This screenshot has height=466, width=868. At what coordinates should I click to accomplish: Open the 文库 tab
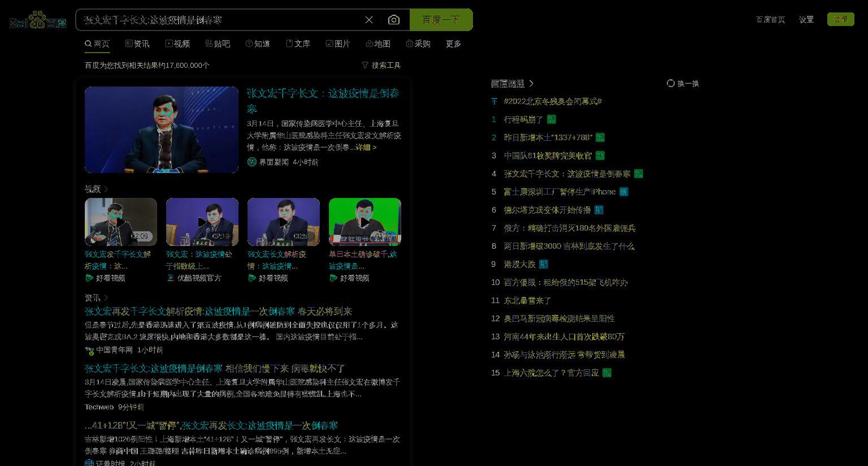(298, 44)
